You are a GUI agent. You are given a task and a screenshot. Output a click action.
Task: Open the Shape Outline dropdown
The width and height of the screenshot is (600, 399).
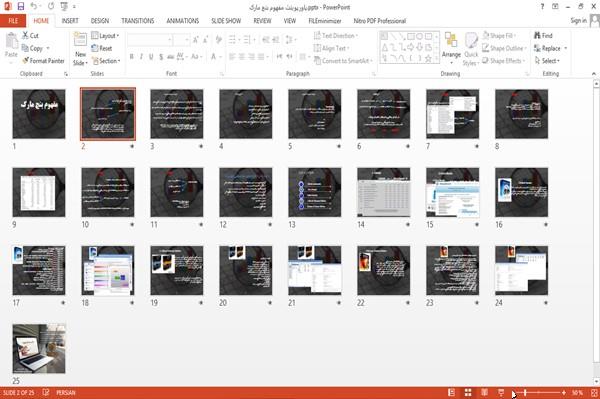coord(504,48)
